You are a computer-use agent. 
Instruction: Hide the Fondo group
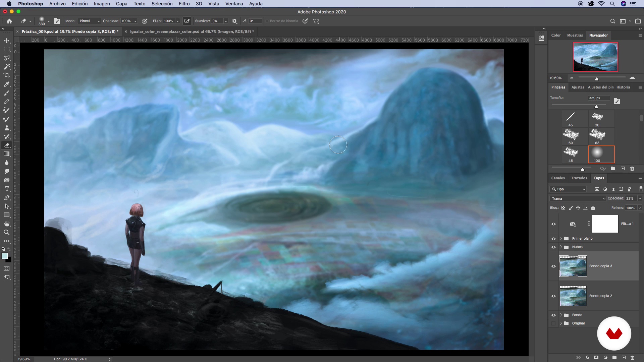(x=553, y=315)
